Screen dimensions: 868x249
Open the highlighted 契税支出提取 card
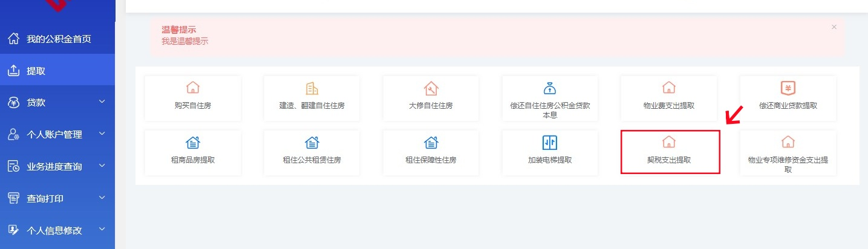670,152
